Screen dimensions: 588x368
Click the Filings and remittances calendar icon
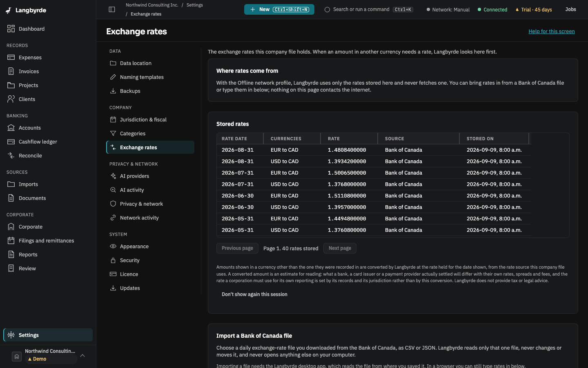[11, 240]
